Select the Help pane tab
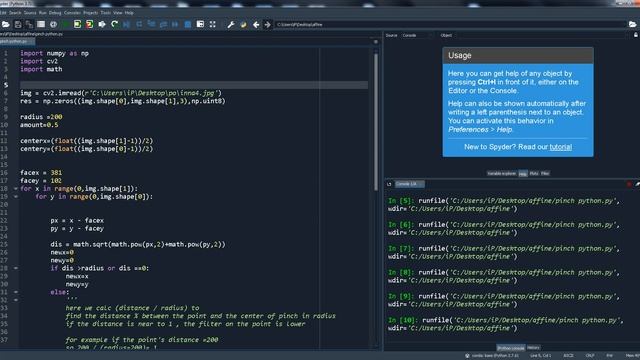 pyautogui.click(x=523, y=173)
